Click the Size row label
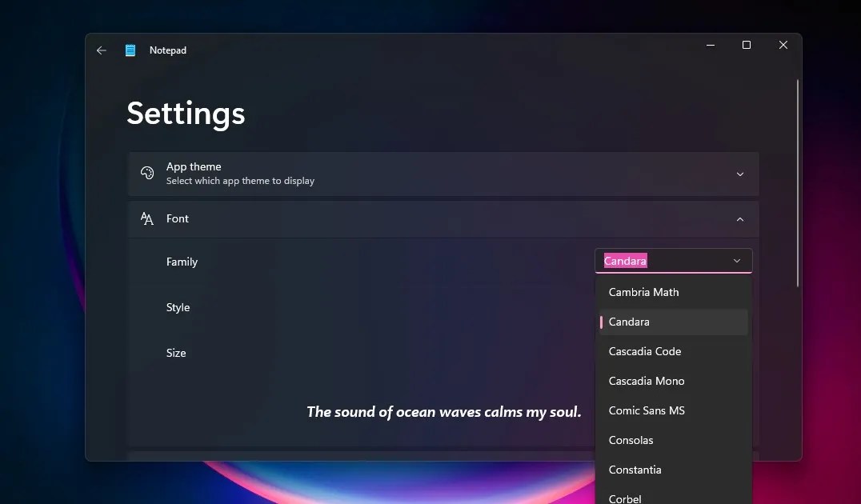 [176, 353]
